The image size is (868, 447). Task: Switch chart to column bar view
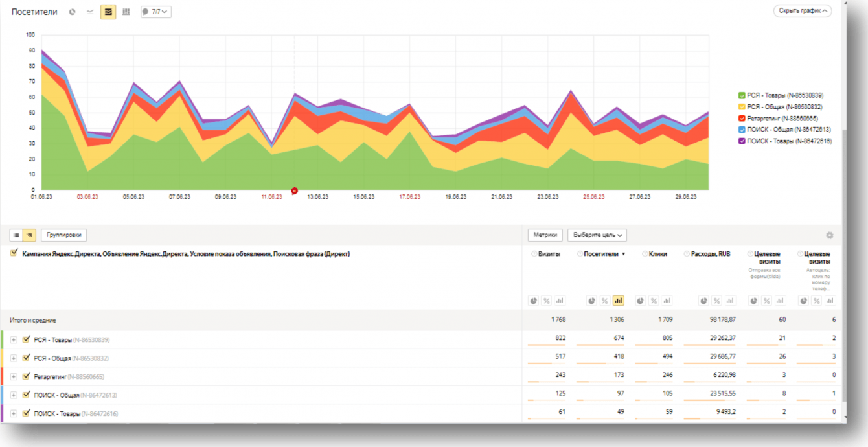[126, 12]
